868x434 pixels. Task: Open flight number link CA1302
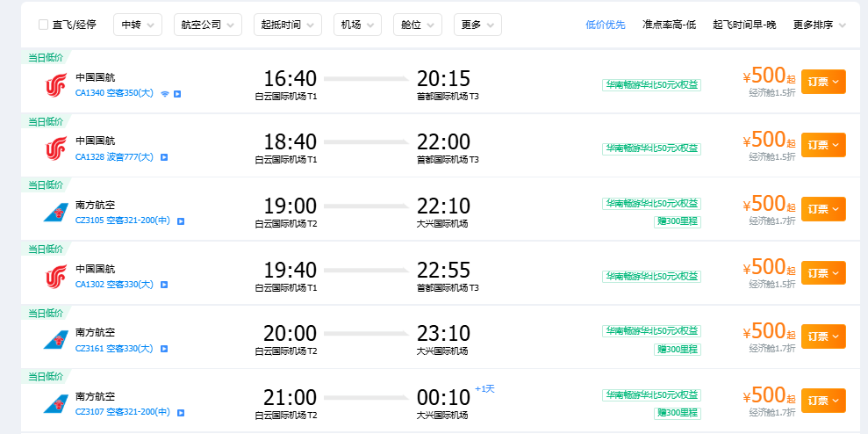tap(90, 285)
